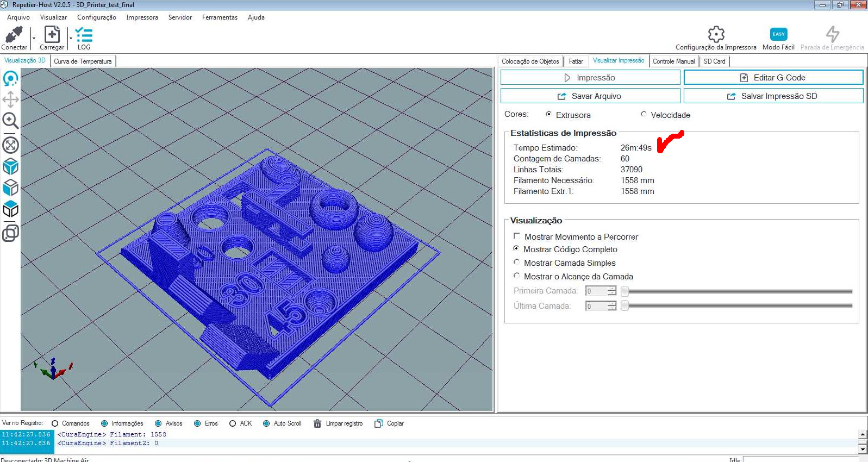The height and width of the screenshot is (462, 868).
Task: Open the Fatiar tab
Action: [x=576, y=61]
